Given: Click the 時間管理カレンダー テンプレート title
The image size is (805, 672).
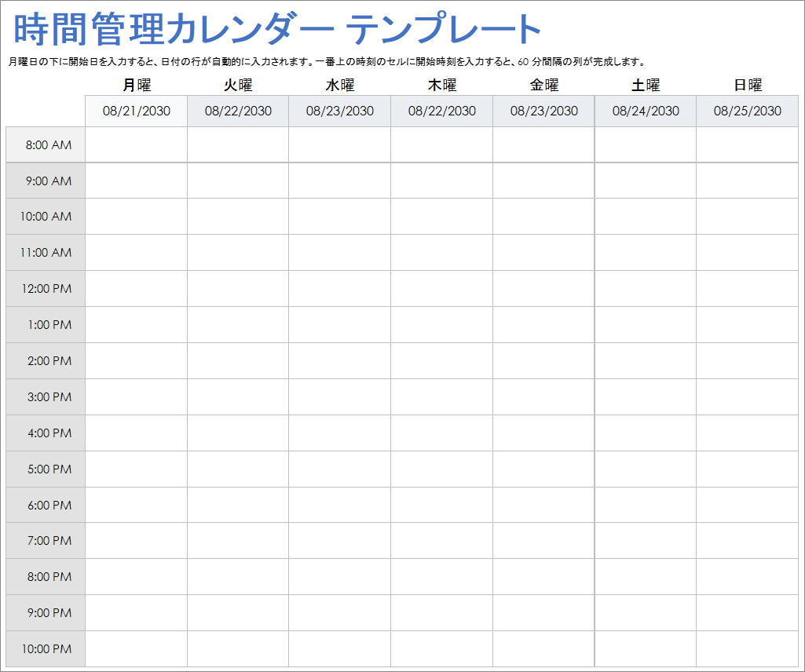Looking at the screenshot, I should [x=278, y=30].
